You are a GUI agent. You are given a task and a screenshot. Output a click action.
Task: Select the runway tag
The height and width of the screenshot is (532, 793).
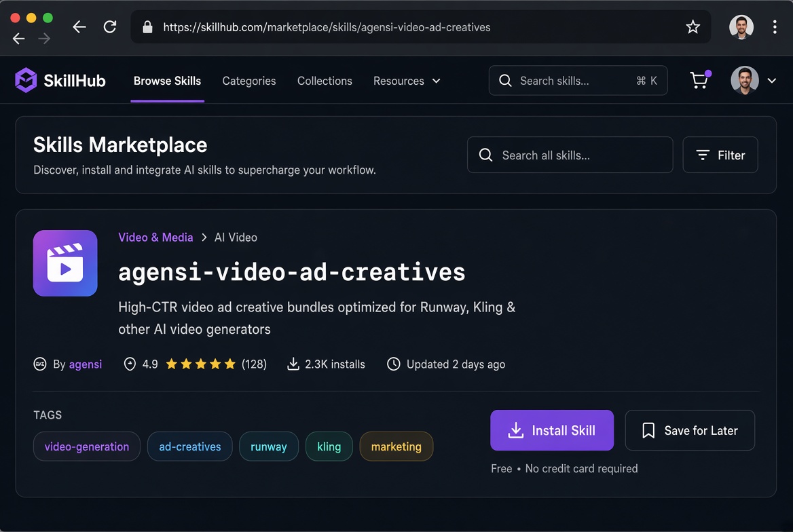click(269, 446)
